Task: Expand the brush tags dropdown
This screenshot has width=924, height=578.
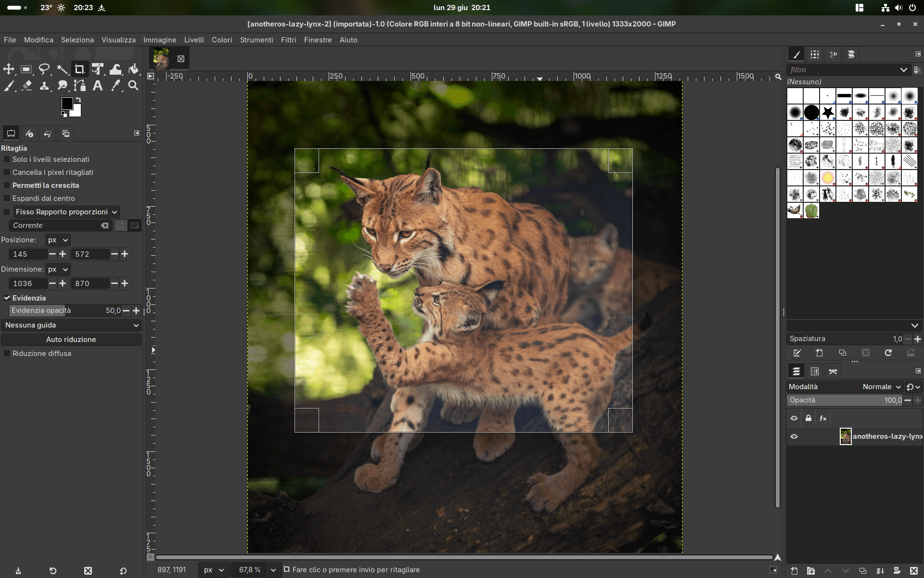Action: [x=914, y=326]
